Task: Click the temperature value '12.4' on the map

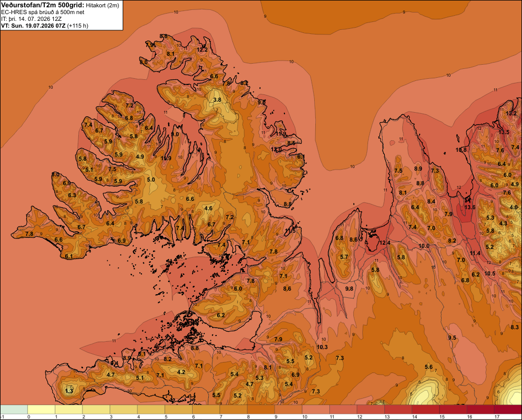Action: pos(385,243)
